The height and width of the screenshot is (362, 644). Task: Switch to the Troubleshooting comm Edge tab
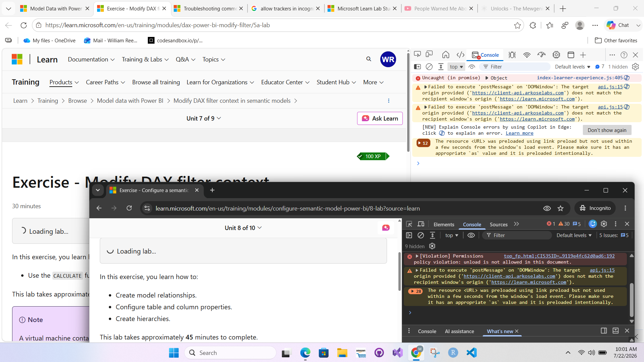(x=209, y=8)
